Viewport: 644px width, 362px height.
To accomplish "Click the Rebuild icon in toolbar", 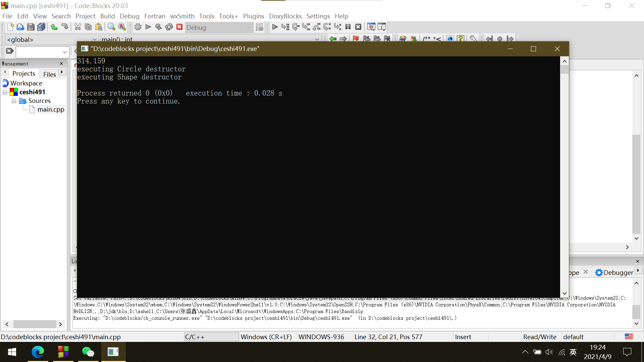I will (169, 27).
